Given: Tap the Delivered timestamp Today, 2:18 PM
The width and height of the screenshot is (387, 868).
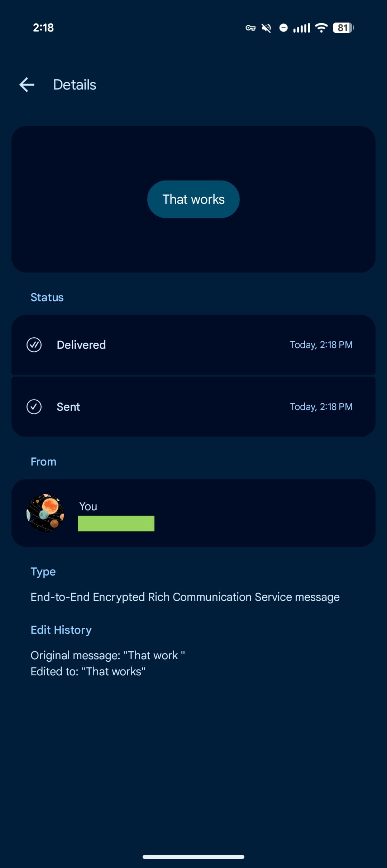Looking at the screenshot, I should pos(321,345).
